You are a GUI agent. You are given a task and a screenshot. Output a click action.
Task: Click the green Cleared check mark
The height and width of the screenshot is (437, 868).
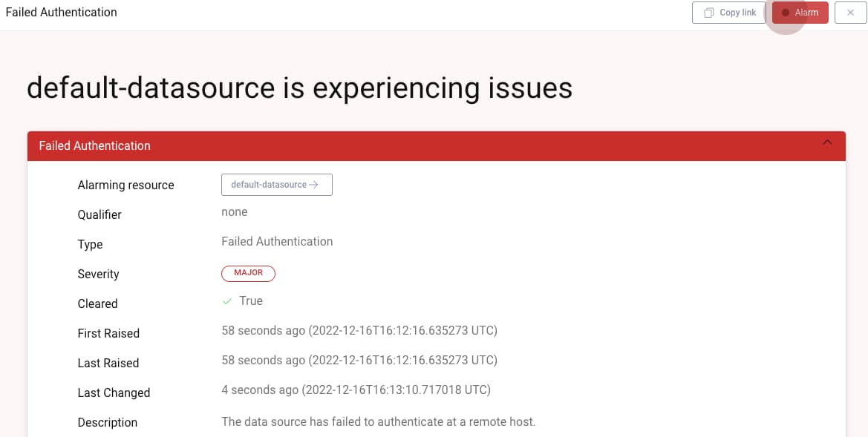pyautogui.click(x=227, y=301)
